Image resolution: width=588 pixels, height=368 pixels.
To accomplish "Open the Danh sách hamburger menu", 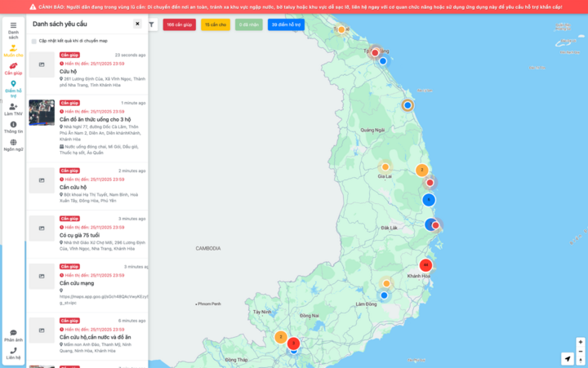I will pos(13,26).
